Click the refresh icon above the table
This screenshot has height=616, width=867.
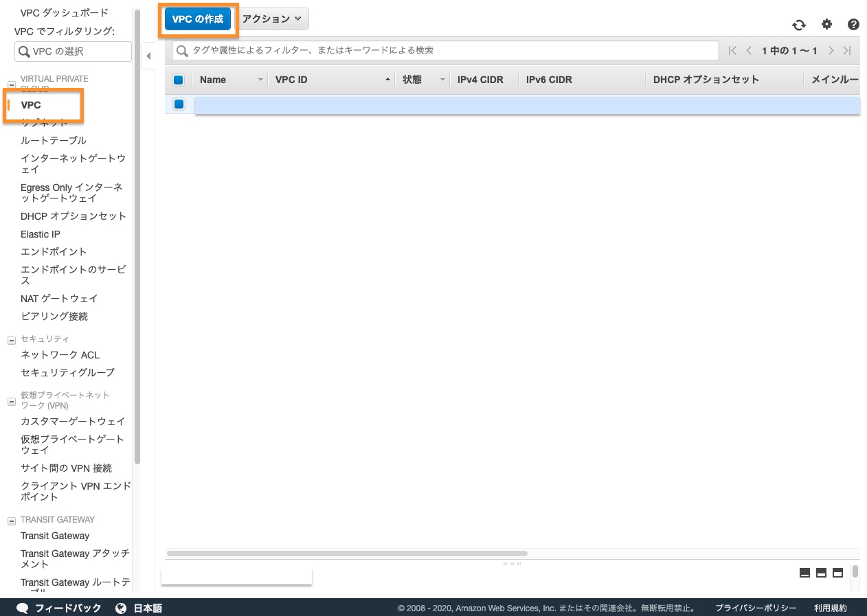pyautogui.click(x=799, y=25)
